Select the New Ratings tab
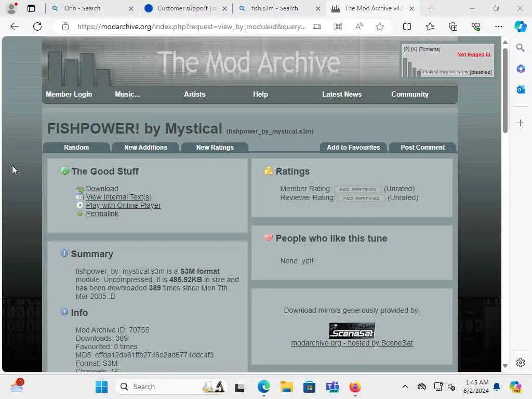Image resolution: width=532 pixels, height=399 pixels. click(215, 147)
